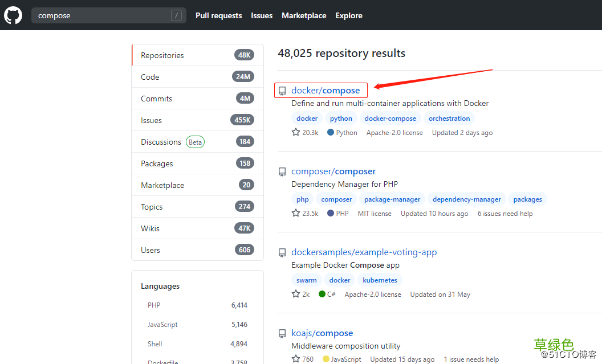Click the kubernetes topic tag
602x364 pixels.
[380, 280]
